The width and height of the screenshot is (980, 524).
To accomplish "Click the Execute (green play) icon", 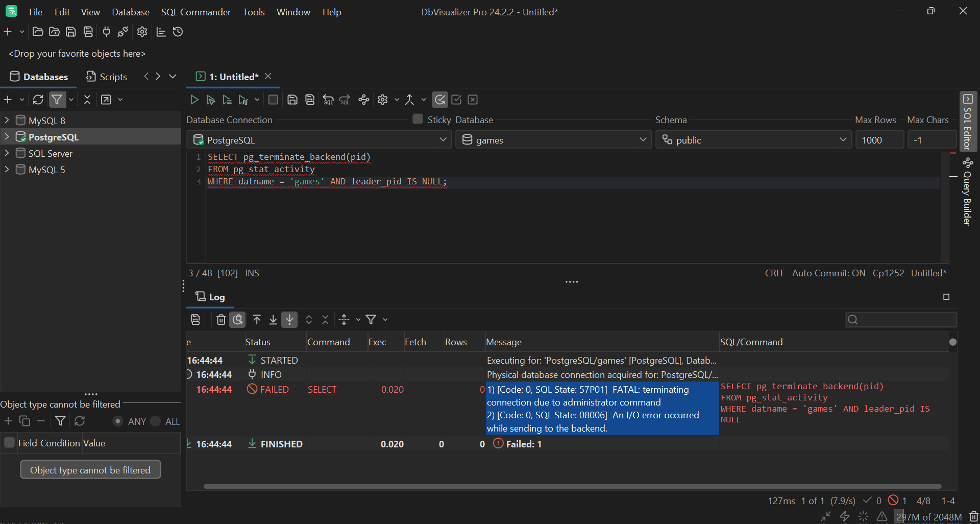I will (194, 100).
